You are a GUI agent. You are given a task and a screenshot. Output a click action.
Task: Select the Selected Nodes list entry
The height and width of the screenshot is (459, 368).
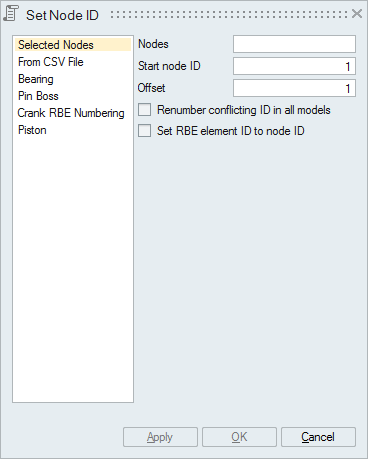click(73, 45)
